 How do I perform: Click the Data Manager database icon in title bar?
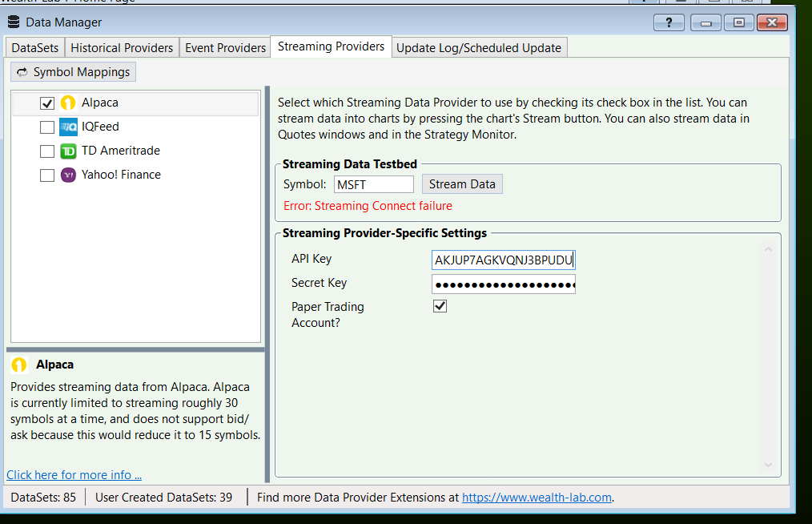[14, 22]
